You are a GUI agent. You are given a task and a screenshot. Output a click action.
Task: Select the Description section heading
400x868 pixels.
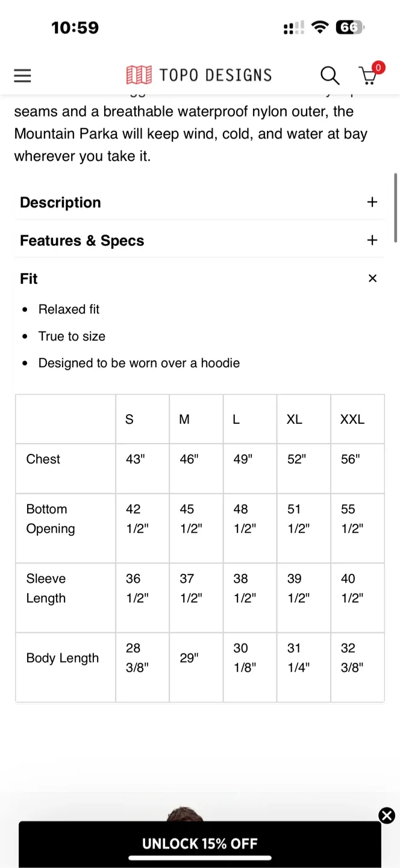(x=60, y=203)
